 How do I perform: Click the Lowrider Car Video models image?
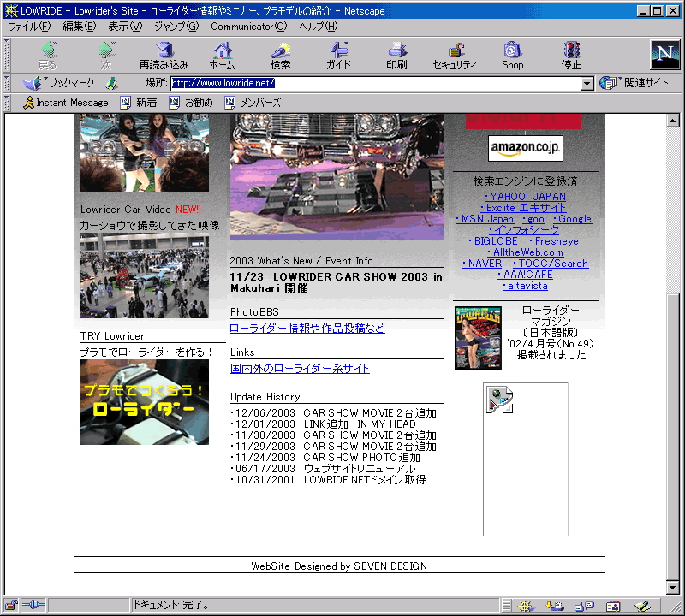coord(145,153)
